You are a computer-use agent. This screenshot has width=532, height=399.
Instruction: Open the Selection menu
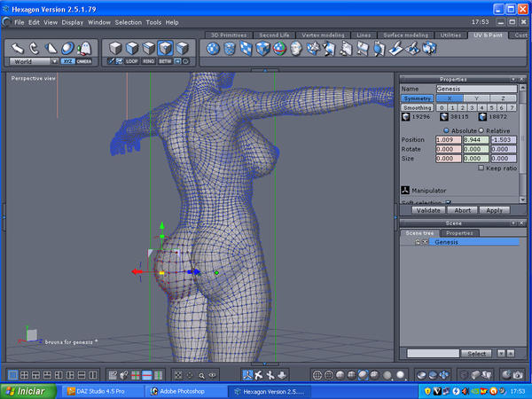(x=128, y=21)
